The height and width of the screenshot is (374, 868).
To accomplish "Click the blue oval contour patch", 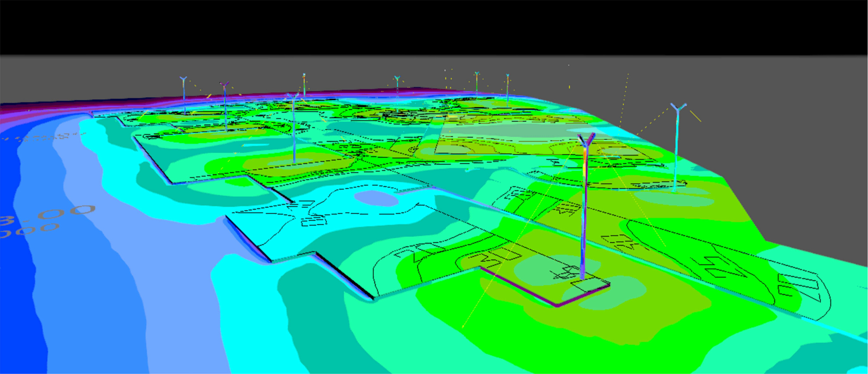I will coord(376,198).
